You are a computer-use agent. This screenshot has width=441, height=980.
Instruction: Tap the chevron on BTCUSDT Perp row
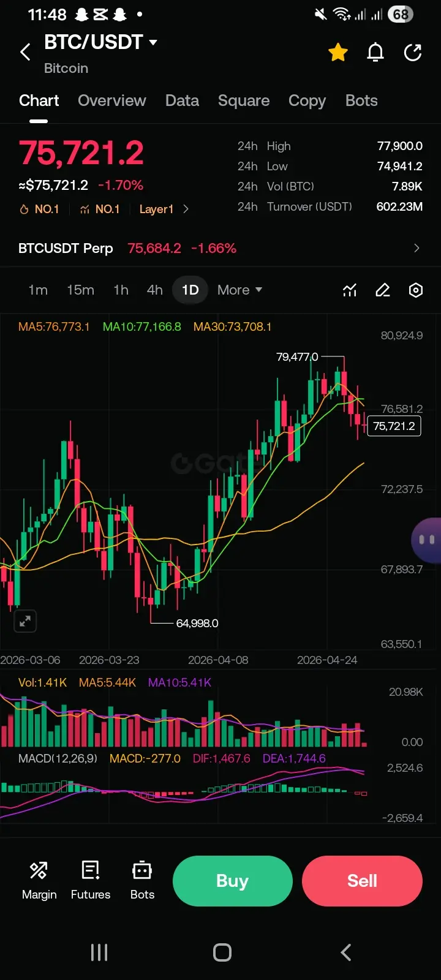click(x=417, y=248)
